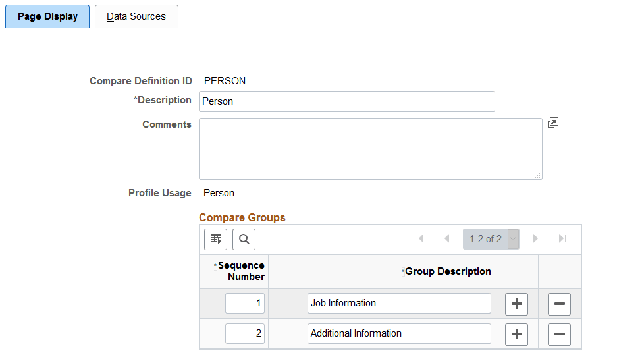Go to next page of Compare Groups
This screenshot has width=644, height=359.
point(535,238)
